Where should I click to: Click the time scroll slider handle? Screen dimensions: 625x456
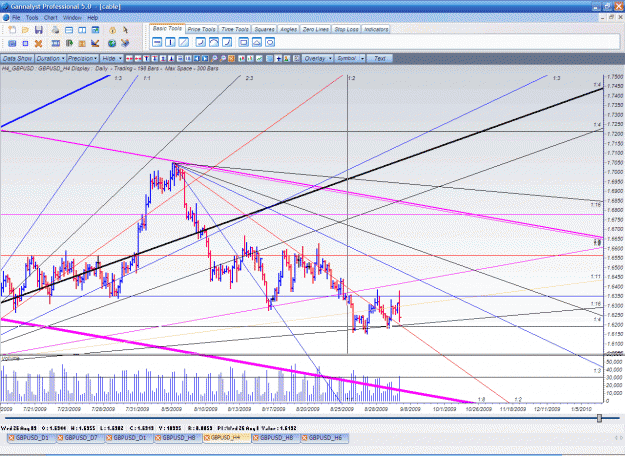click(599, 418)
